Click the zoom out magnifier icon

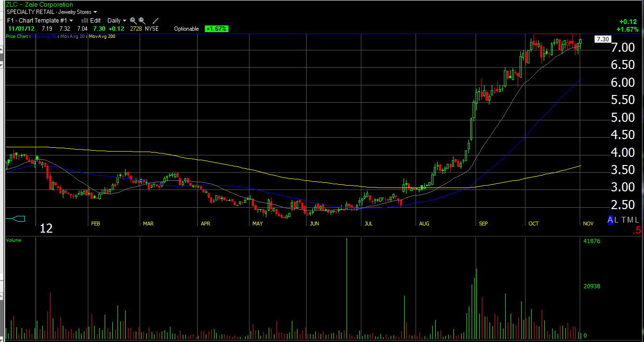click(x=142, y=21)
